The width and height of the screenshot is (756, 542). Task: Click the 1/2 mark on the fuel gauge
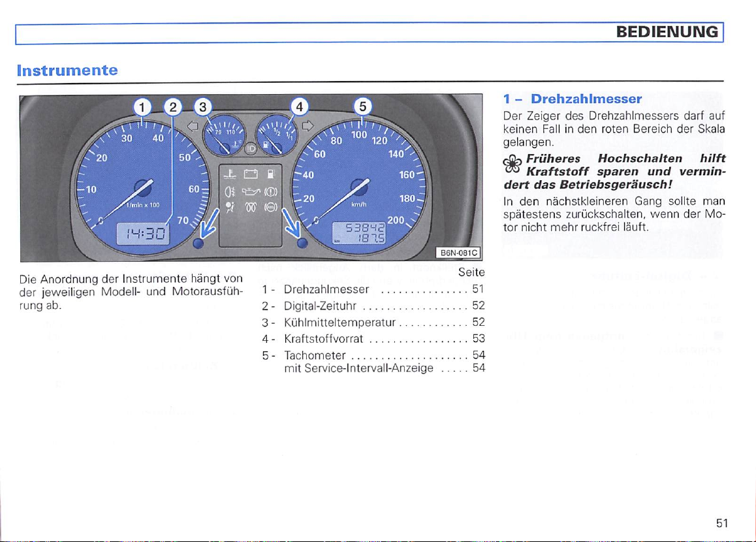(277, 132)
